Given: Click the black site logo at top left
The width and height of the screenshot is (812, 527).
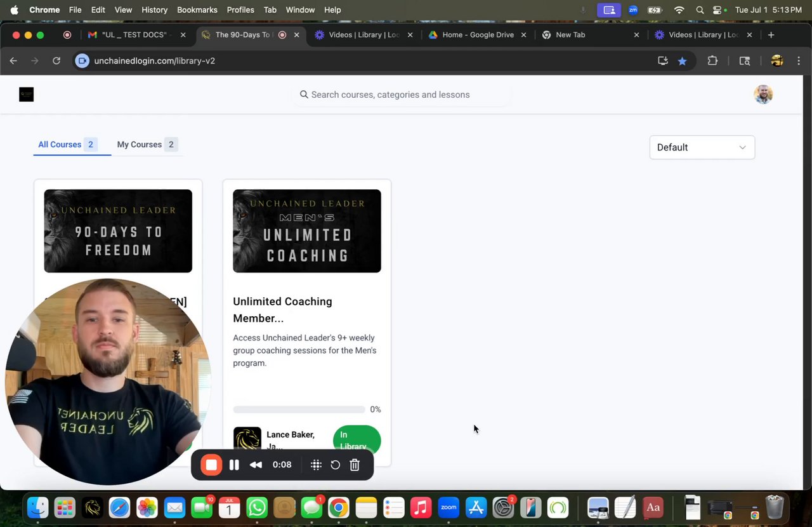Looking at the screenshot, I should [26, 95].
